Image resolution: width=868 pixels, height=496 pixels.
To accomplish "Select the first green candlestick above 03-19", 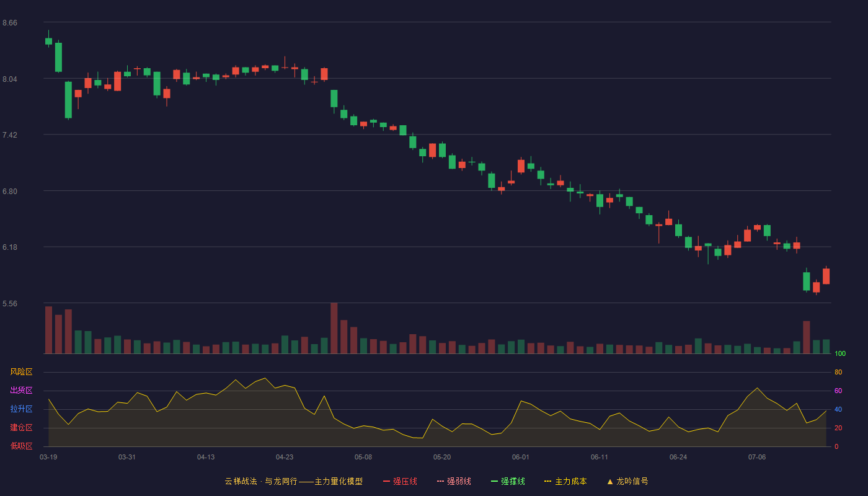I will point(48,41).
